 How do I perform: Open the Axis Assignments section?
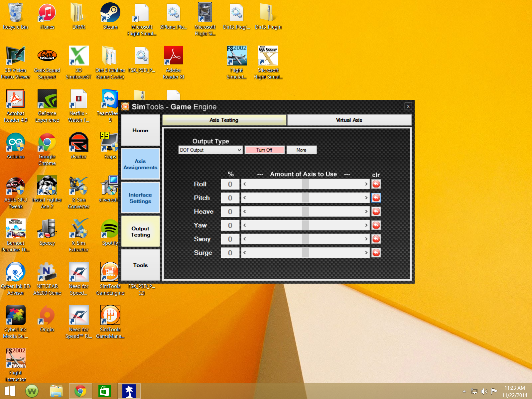coord(140,164)
